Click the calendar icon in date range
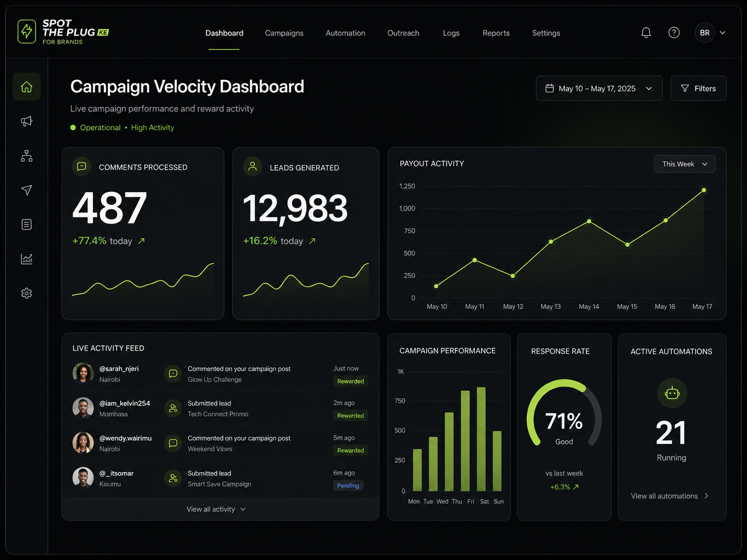The width and height of the screenshot is (747, 560). [550, 88]
